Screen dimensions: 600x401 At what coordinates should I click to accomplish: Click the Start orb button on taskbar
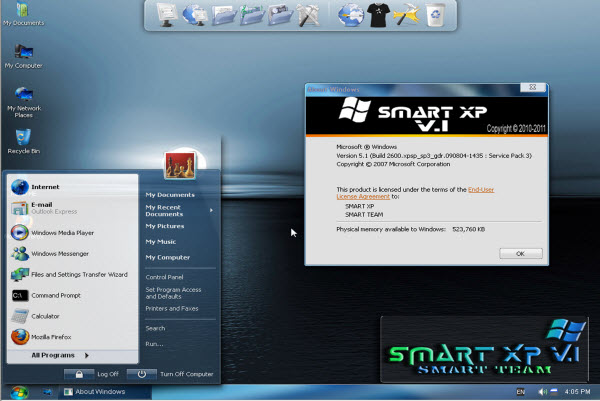19,392
